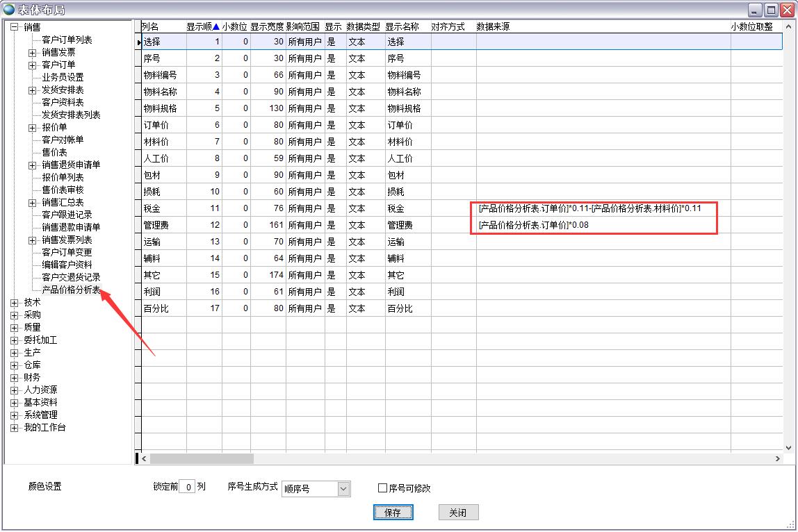Select 售价表审核 in sidebar tree
This screenshot has width=798, height=532.
point(63,190)
